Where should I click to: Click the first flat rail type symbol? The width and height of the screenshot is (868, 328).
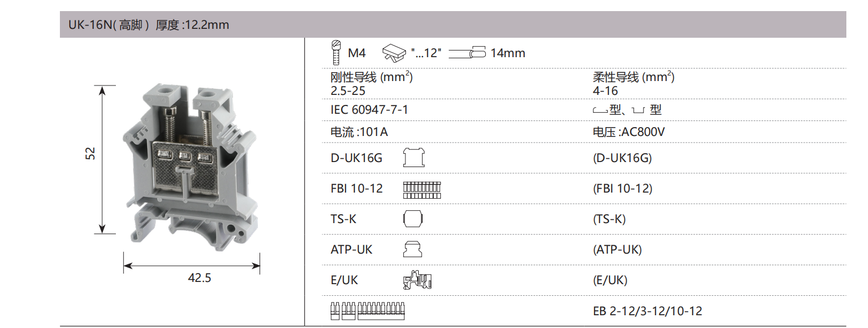point(600,110)
